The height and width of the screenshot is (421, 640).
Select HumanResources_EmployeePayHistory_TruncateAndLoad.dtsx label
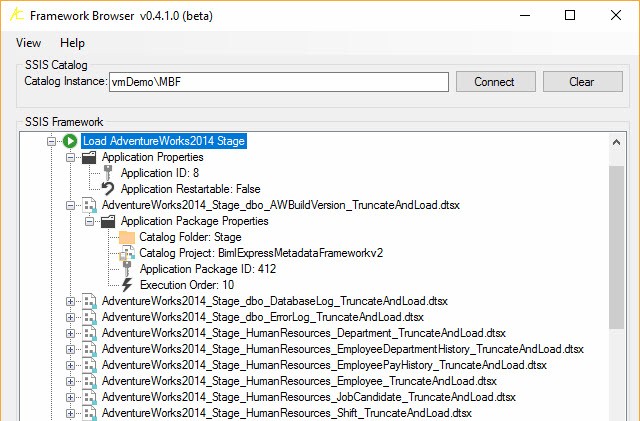pyautogui.click(x=324, y=365)
